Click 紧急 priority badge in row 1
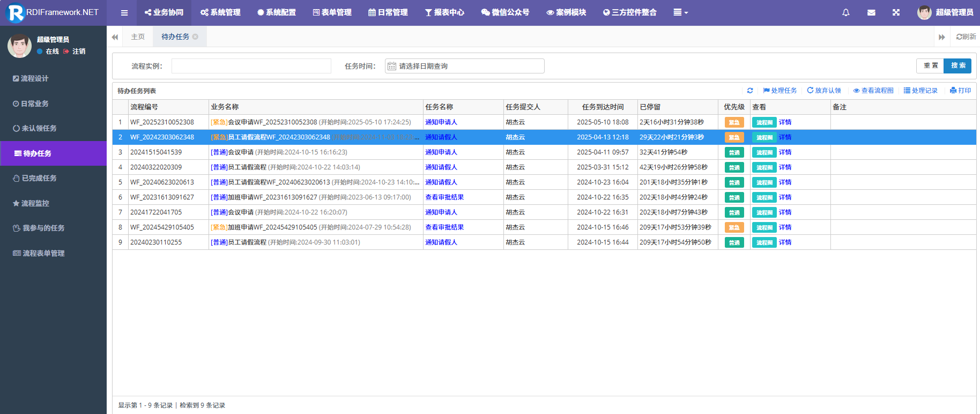 point(734,122)
